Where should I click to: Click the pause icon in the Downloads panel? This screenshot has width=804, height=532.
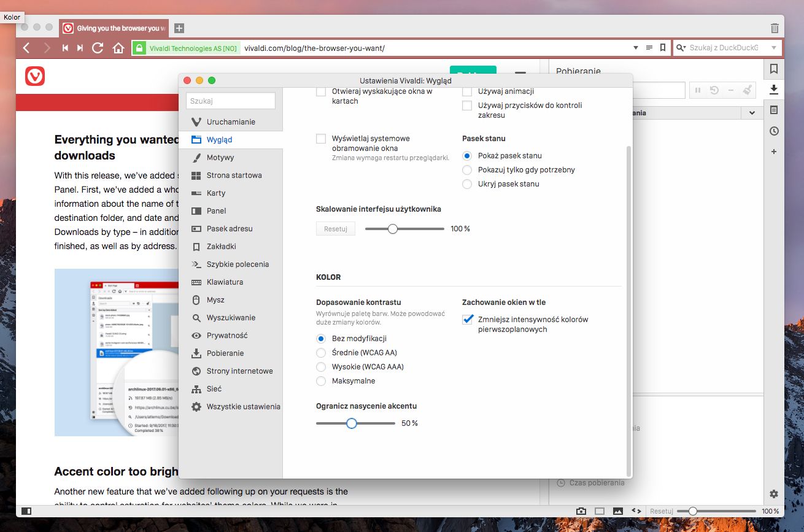[x=698, y=90]
